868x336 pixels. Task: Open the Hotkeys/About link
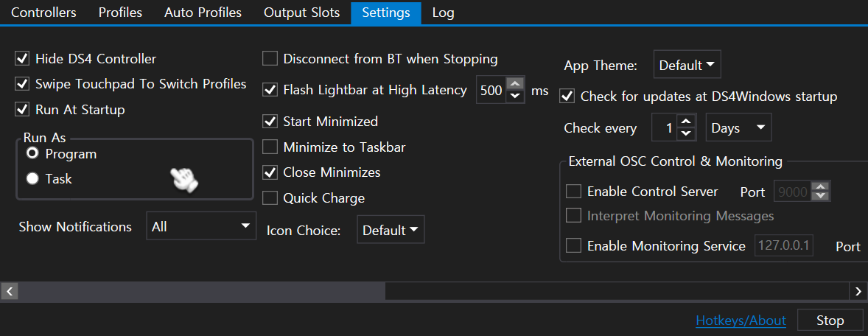(x=741, y=321)
